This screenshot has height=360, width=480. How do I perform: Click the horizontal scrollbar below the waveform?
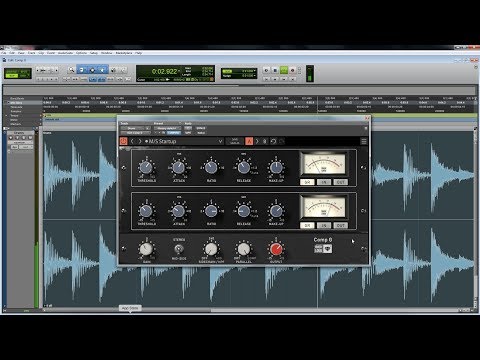coord(253,310)
